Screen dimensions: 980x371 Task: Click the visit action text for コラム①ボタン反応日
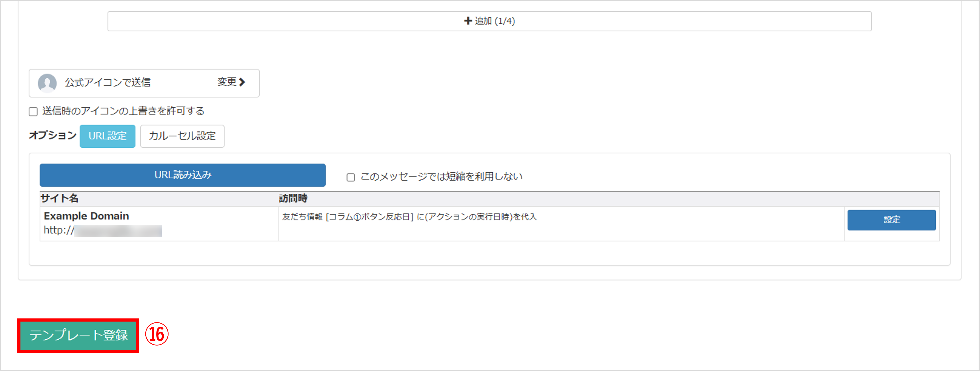click(409, 217)
